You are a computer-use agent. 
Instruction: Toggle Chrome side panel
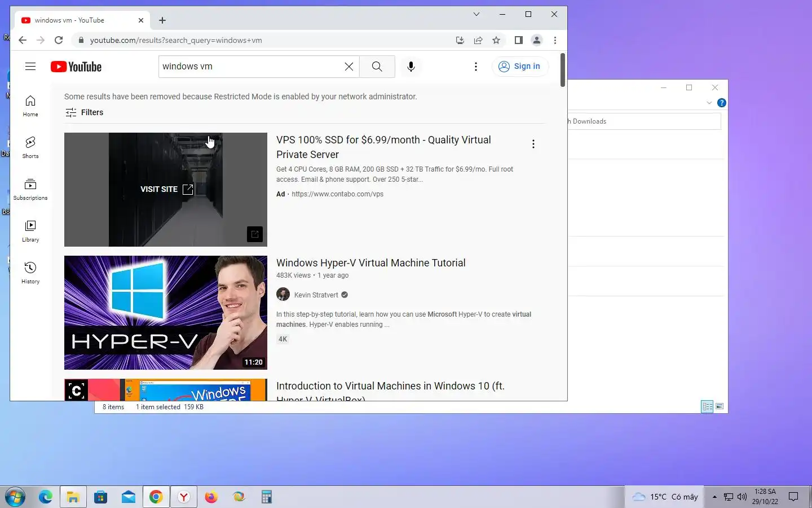pos(519,40)
